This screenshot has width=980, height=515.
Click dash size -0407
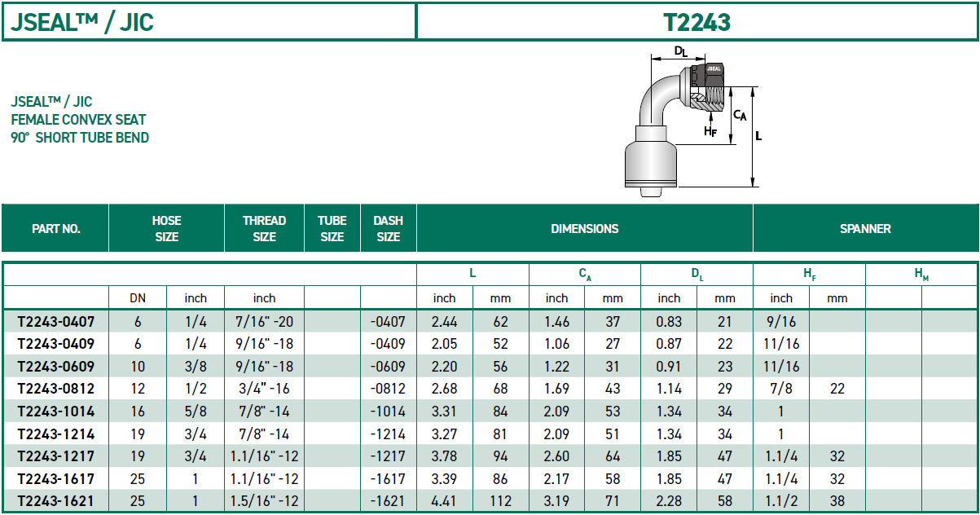pos(388,322)
